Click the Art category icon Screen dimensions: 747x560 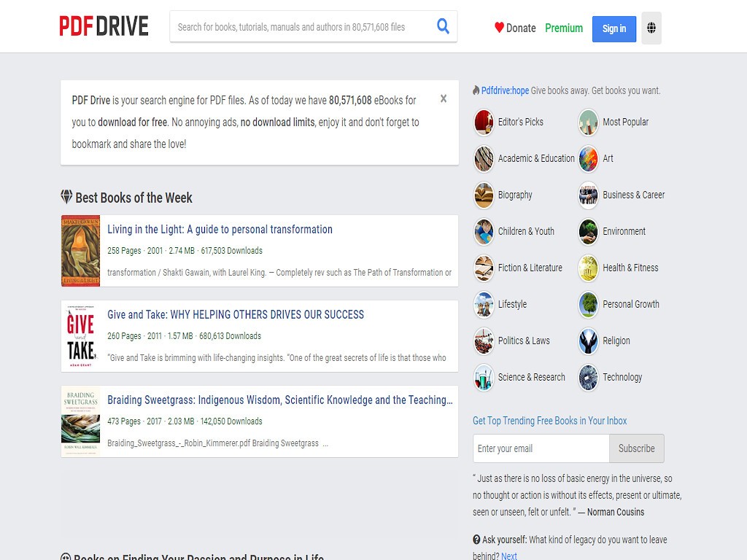[x=589, y=158]
